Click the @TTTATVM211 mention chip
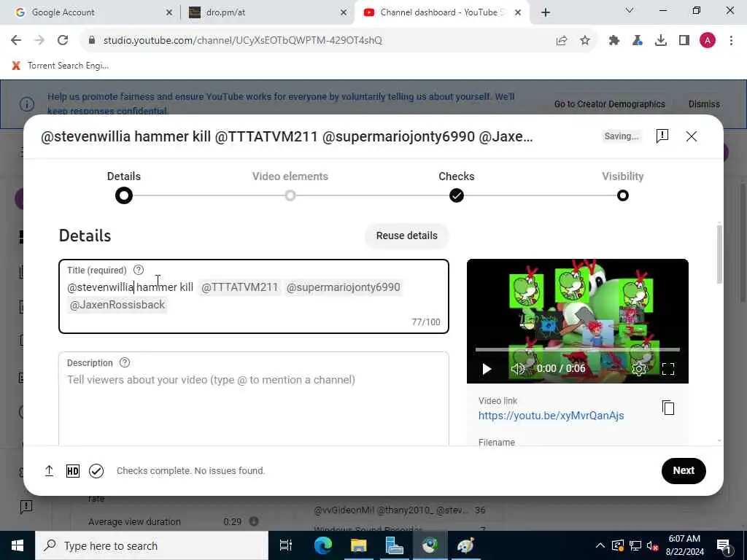The image size is (747, 560). click(x=239, y=287)
